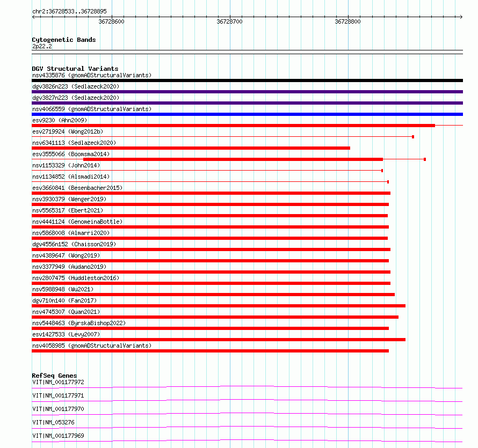Open transcript VIT|NM_001177971 label
The height and width of the screenshot is (448, 478).
(x=58, y=395)
